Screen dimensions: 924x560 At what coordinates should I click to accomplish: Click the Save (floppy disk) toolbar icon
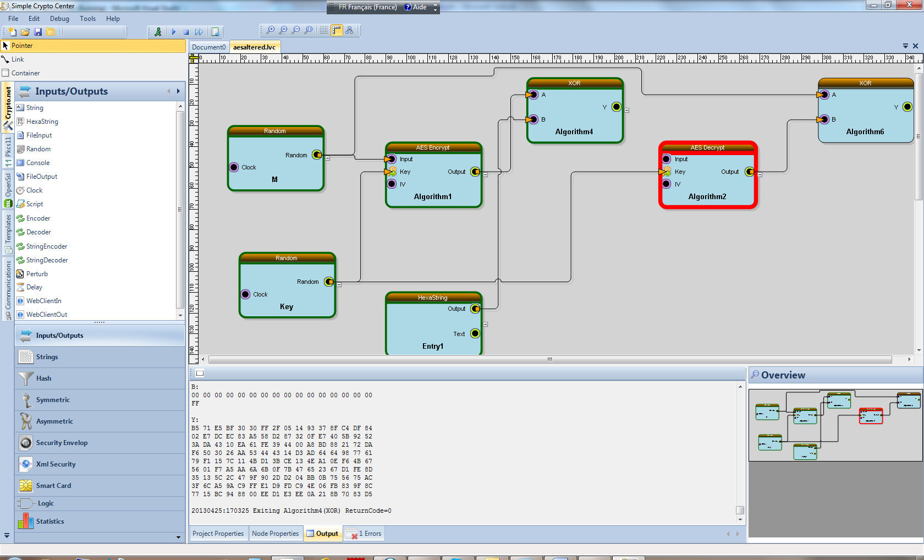[x=38, y=32]
